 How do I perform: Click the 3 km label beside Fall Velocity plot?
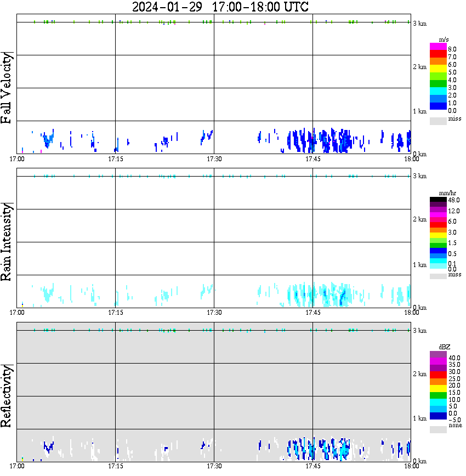(419, 24)
